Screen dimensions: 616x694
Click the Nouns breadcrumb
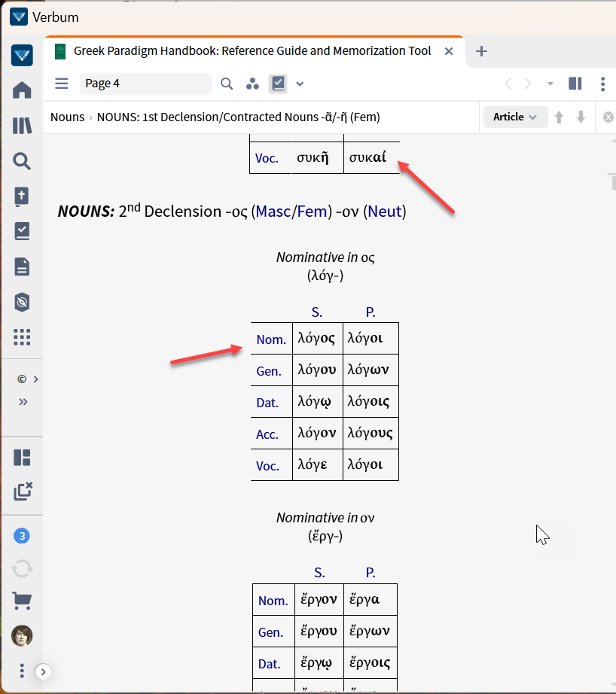[x=67, y=117]
